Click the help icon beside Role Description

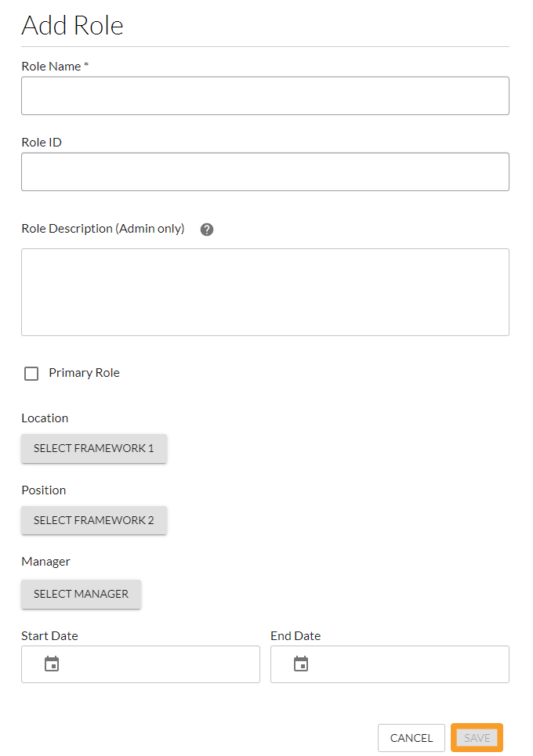tap(206, 229)
